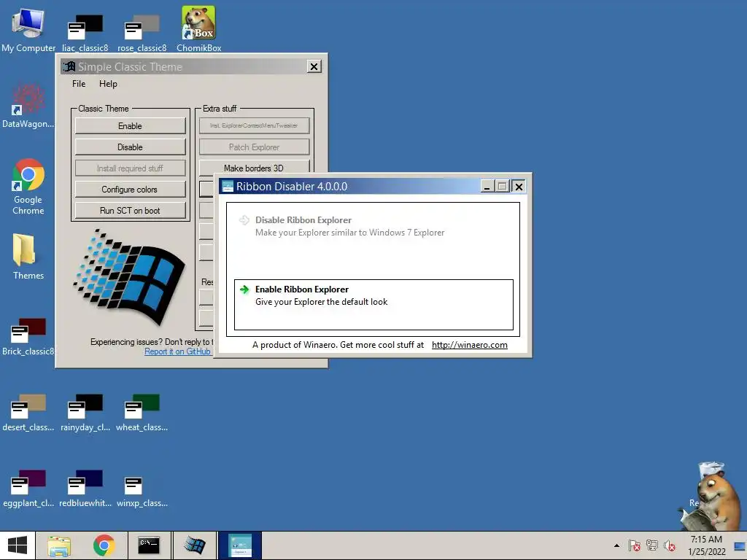Select the wheat_class theme file icon
747x560 pixels.
click(x=142, y=413)
